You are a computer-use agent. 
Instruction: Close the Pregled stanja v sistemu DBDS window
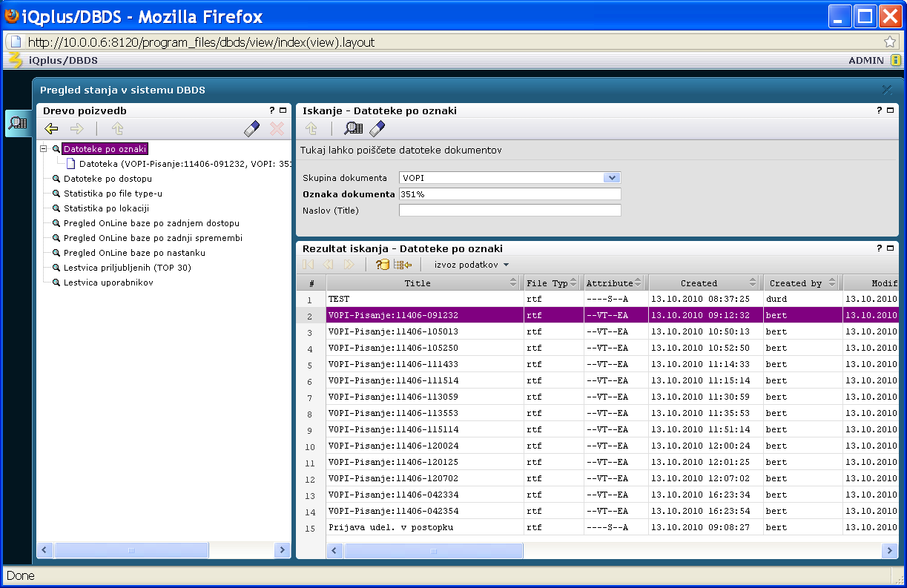tap(887, 90)
